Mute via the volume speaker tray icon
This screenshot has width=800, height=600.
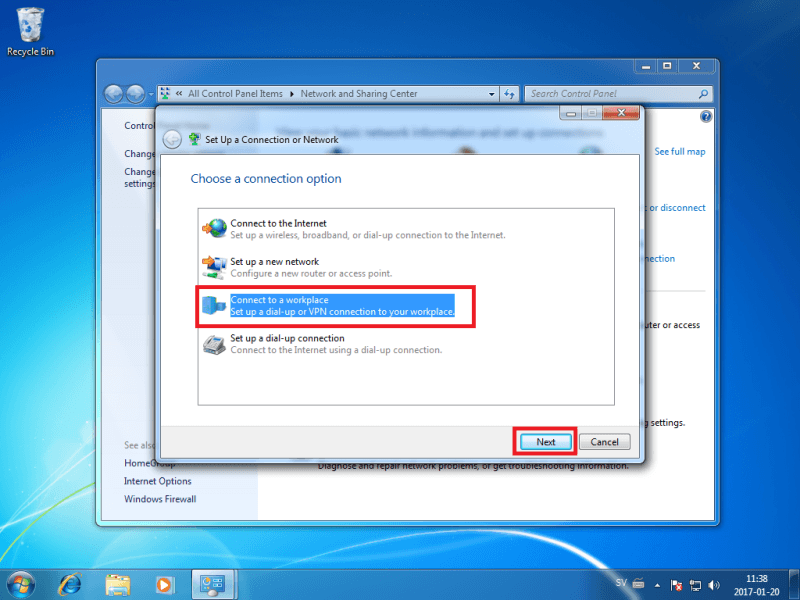(x=714, y=585)
